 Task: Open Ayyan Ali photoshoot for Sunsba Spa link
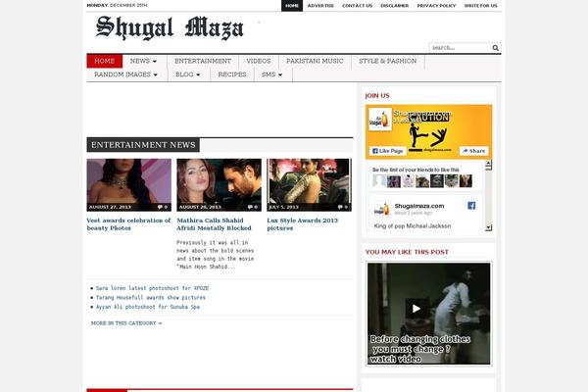(x=148, y=307)
